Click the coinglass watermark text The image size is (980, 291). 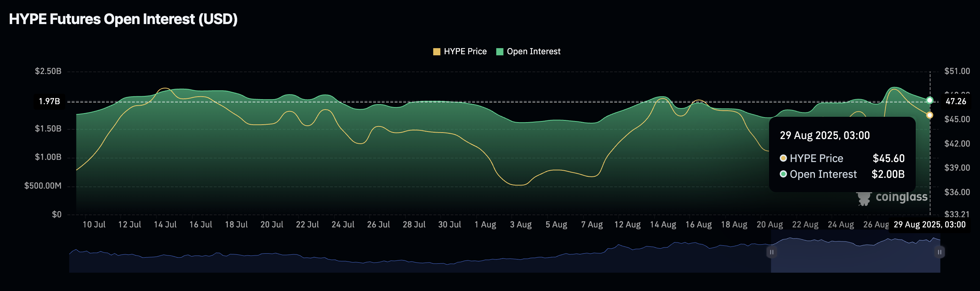(901, 197)
